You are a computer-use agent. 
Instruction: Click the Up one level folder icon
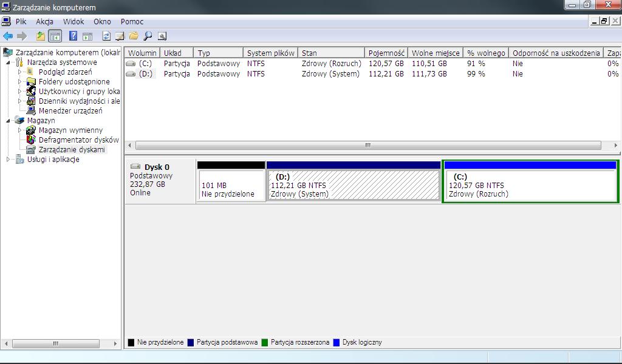41,36
